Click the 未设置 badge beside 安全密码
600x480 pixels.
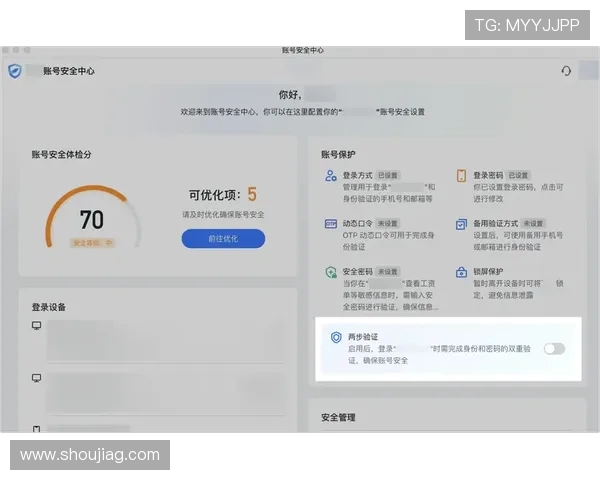click(x=388, y=272)
